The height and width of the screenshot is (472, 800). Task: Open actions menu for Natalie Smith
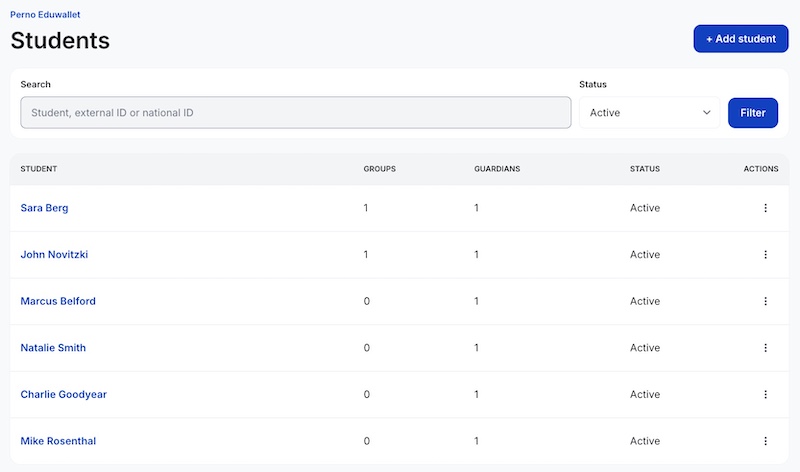[x=765, y=347]
